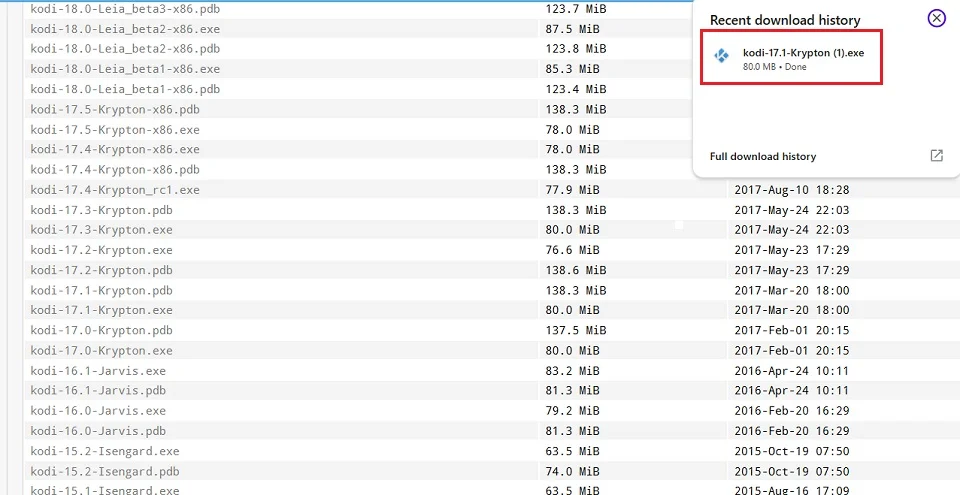The image size is (960, 495).
Task: Download kodi-16.0-Jarvis.exe file
Action: [98, 410]
